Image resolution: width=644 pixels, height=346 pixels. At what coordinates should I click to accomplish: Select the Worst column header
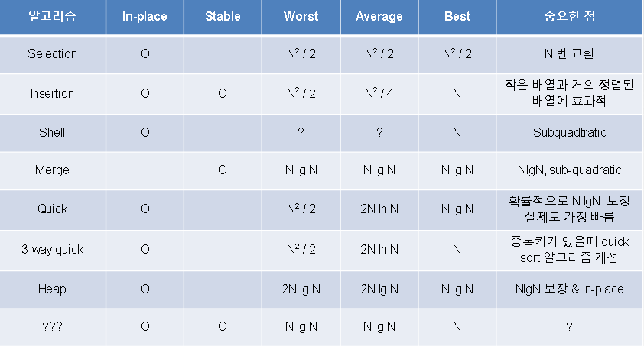(301, 16)
